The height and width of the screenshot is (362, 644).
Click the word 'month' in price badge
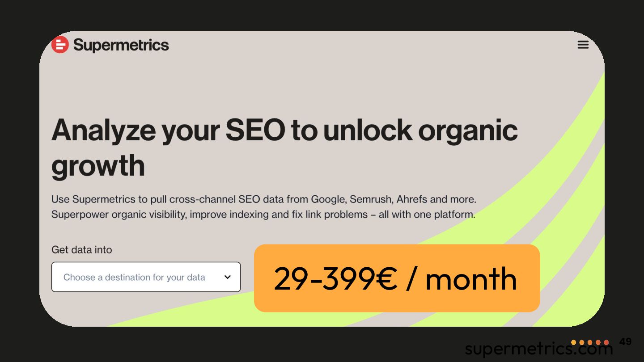471,278
